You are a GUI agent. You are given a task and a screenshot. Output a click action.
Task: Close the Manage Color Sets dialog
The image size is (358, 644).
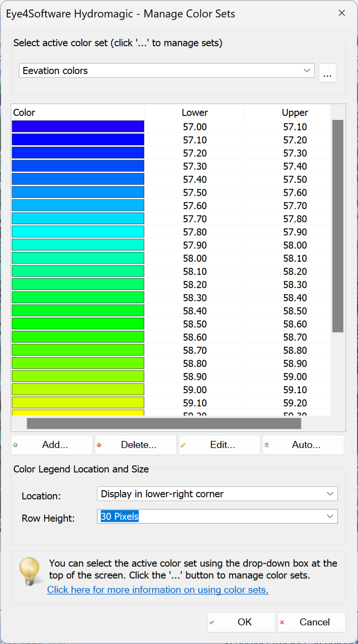tap(342, 13)
